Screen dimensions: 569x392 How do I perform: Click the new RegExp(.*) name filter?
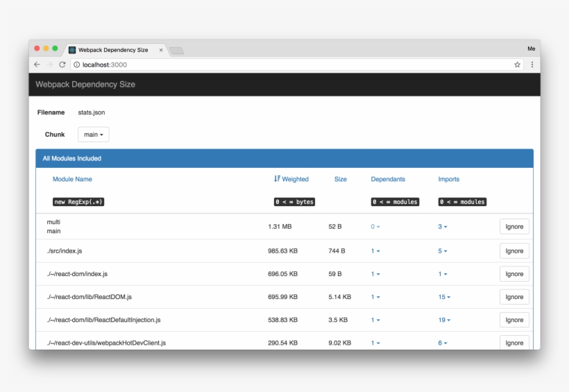pos(78,202)
